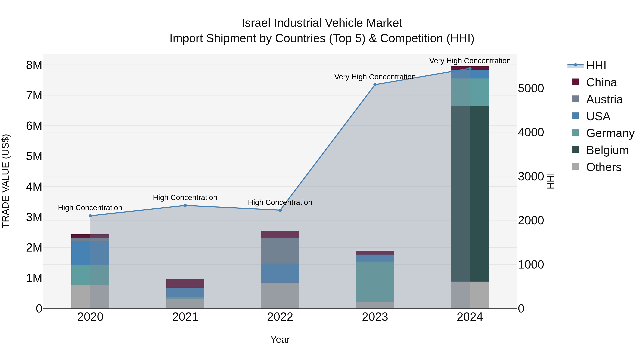Click the 2021 x-axis label
This screenshot has width=644, height=362.
tap(185, 317)
